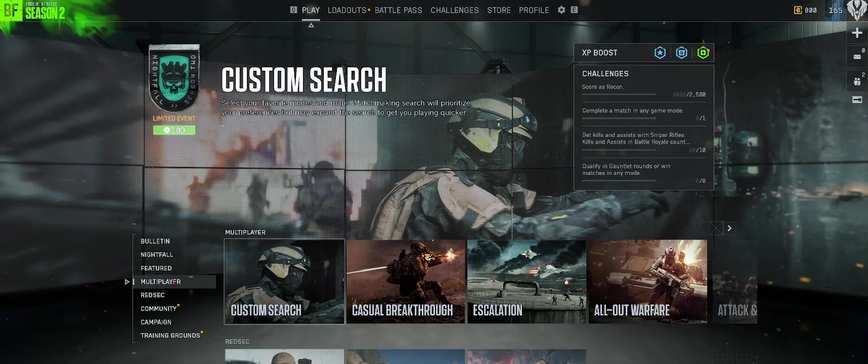
Task: Open the CASUAL BREAKTHROUGH mode card
Action: coord(406,282)
